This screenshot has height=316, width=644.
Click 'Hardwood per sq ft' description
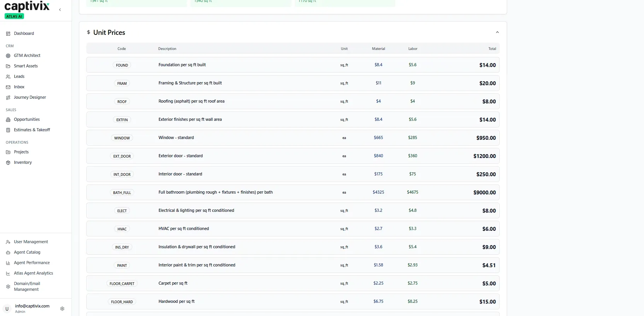click(176, 301)
